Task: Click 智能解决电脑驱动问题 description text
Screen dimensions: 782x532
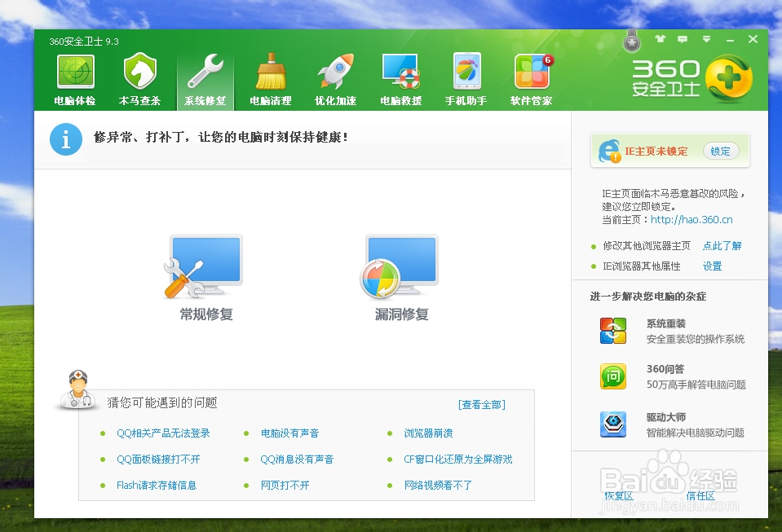Action: tap(696, 433)
